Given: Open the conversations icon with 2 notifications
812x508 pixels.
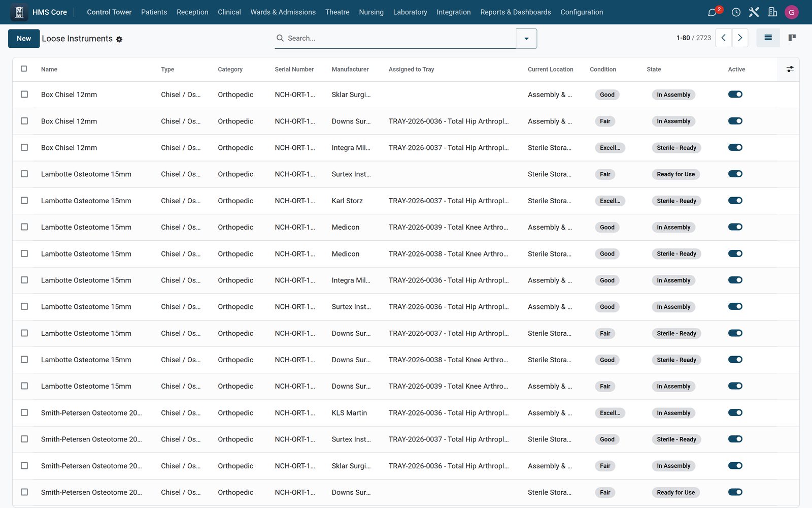Looking at the screenshot, I should (713, 12).
